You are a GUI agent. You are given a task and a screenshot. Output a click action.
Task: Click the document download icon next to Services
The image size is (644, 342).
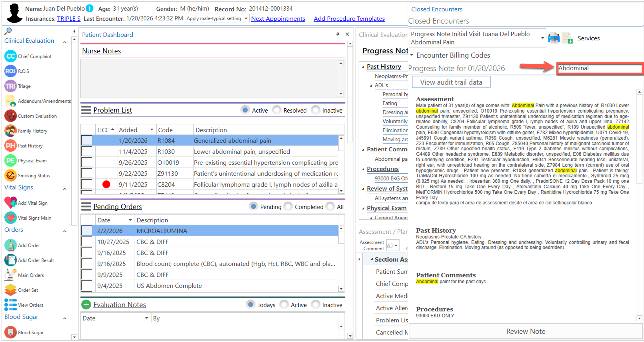tap(567, 38)
